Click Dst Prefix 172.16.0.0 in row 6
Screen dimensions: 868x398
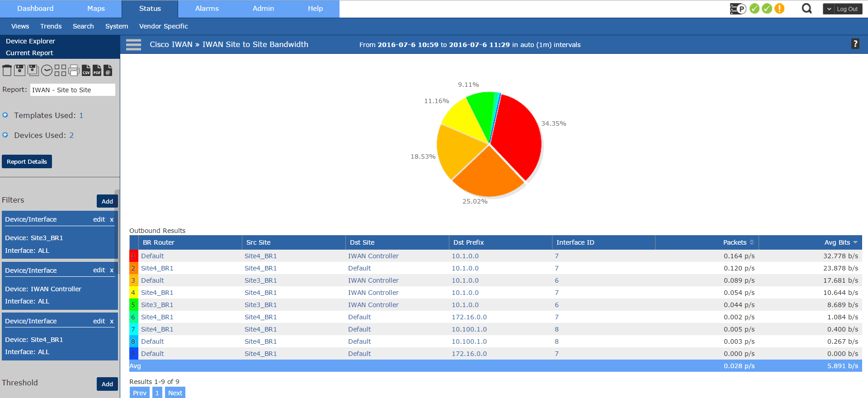coord(469,317)
